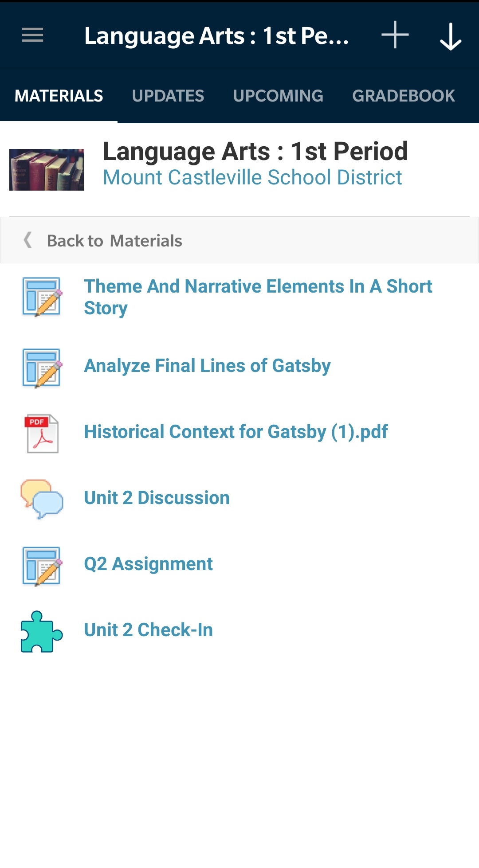Click the discussion speech bubbles icon
Viewport: 479px width, 868px height.
42,499
